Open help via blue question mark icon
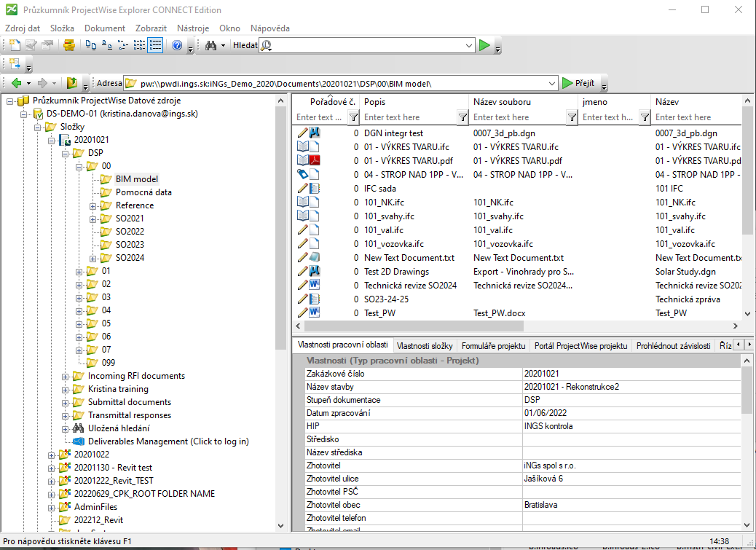The width and height of the screenshot is (756, 550). pyautogui.click(x=176, y=45)
